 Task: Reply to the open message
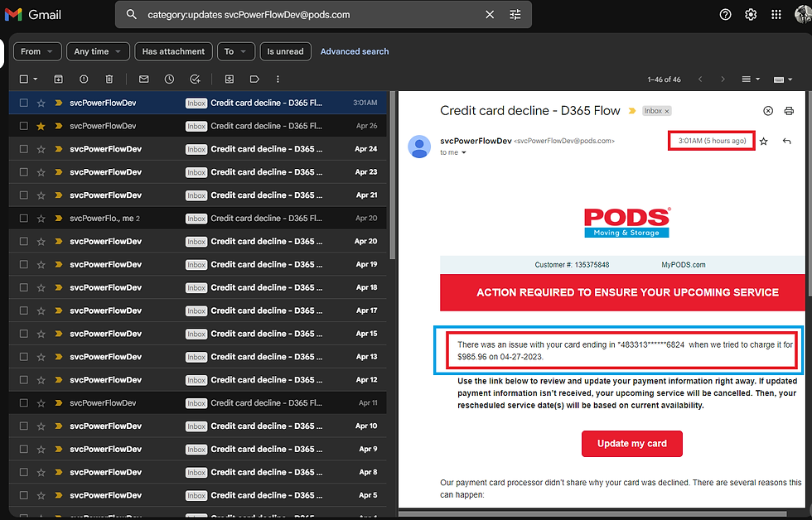[x=786, y=141]
